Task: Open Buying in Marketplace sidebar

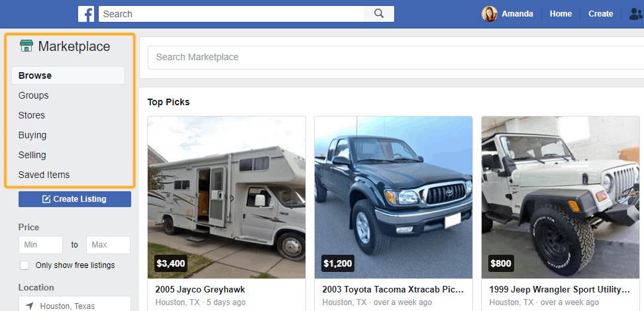Action: [32, 136]
